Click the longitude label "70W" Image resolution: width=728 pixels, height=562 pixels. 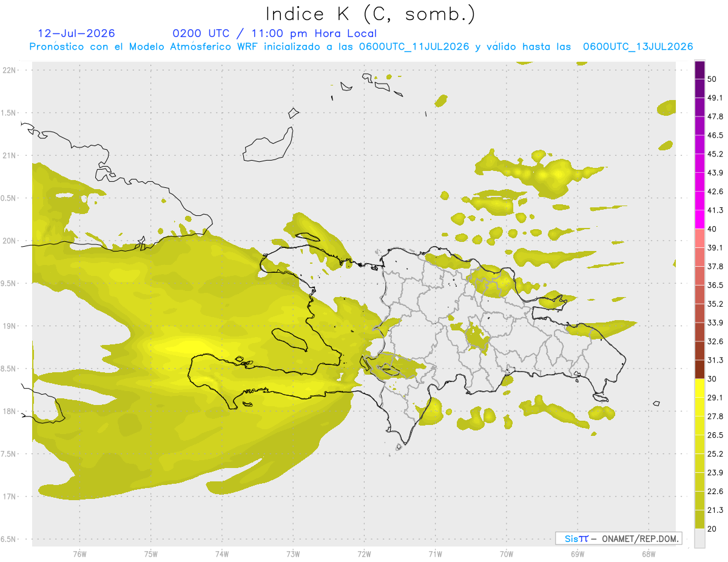507,554
